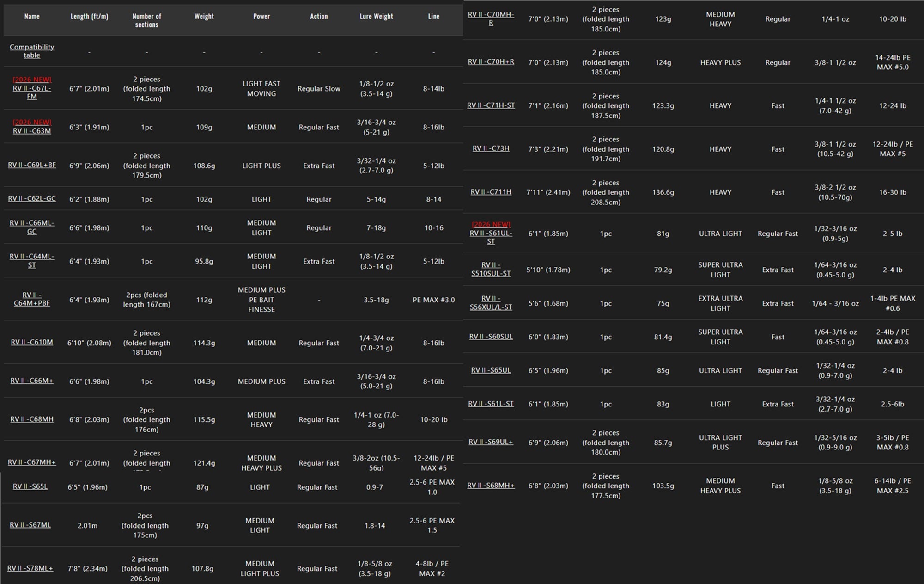This screenshot has width=924, height=584.
Task: Open the RV II-C71H-ST rod link
Action: (491, 105)
